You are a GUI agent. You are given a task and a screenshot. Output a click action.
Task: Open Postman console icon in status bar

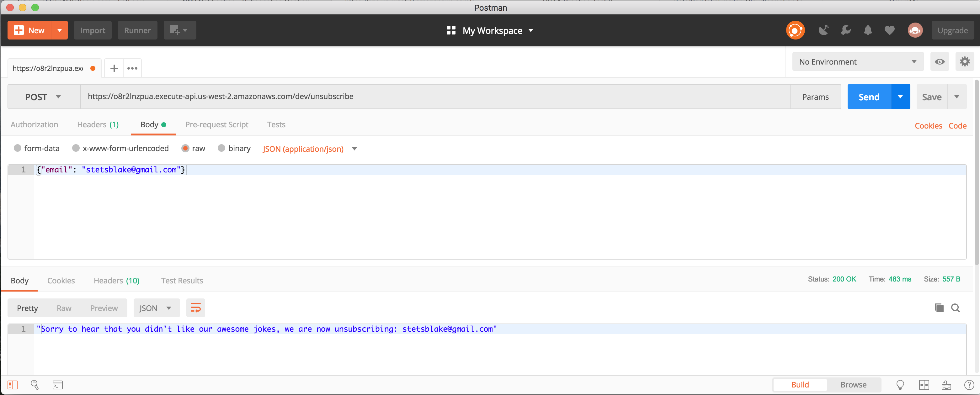coord(57,385)
